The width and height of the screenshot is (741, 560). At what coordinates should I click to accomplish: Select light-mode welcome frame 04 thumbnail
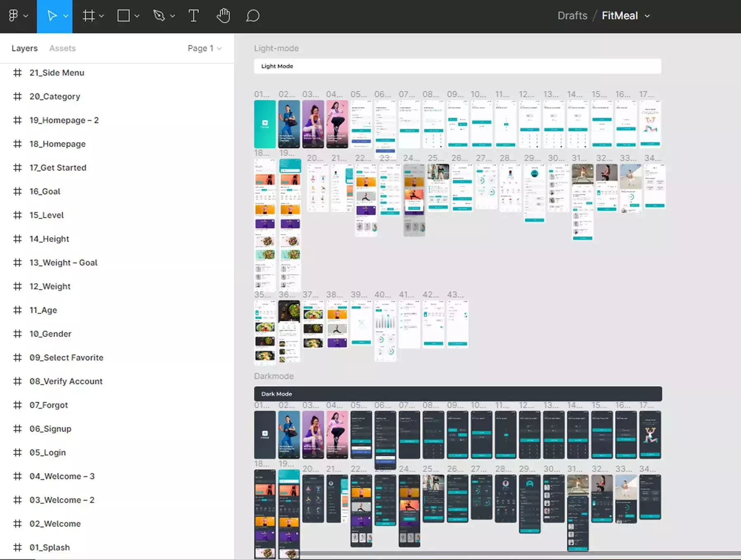(x=337, y=124)
